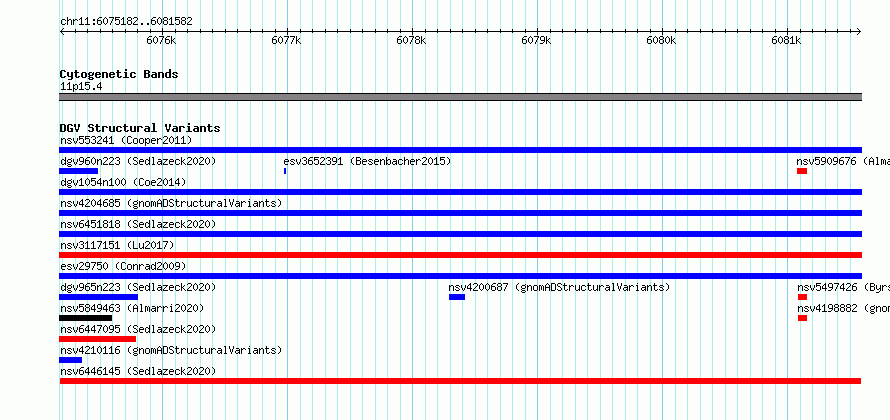The height and width of the screenshot is (420, 890).
Task: Click the blue bar for esv29750
Action: coord(460,276)
